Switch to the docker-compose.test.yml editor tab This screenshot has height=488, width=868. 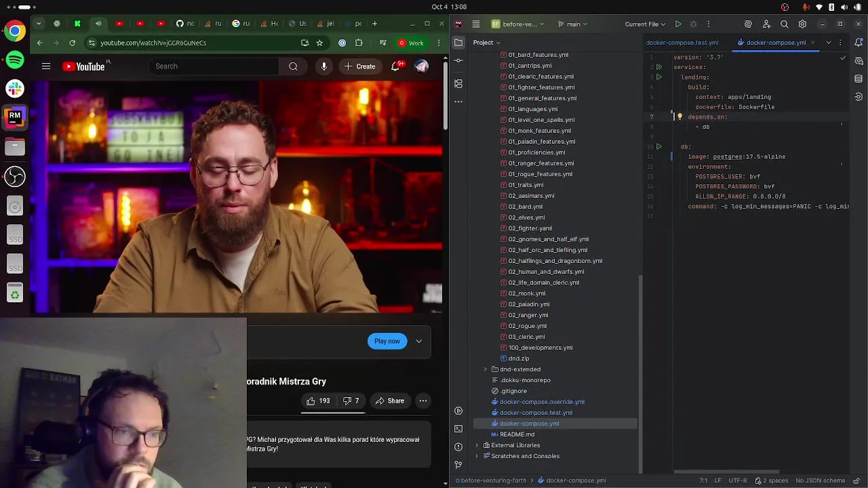click(x=682, y=43)
